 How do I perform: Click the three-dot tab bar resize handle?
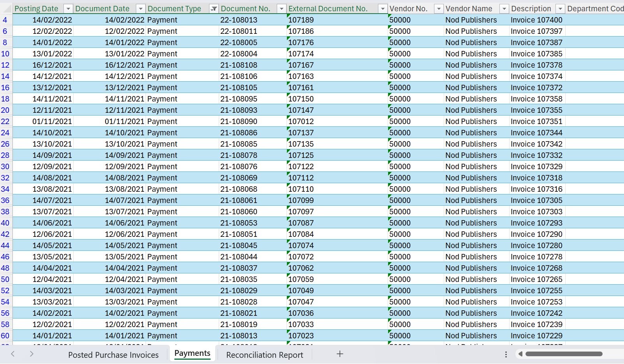click(506, 354)
